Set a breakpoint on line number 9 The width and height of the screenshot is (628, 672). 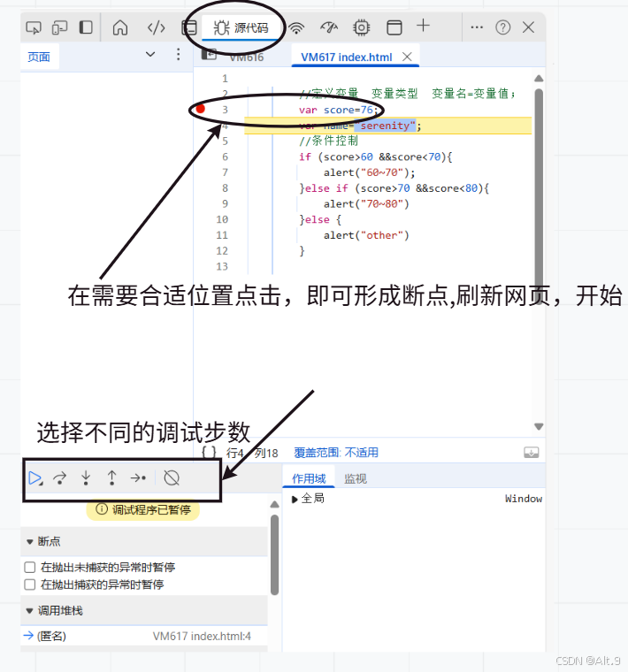pyautogui.click(x=225, y=204)
